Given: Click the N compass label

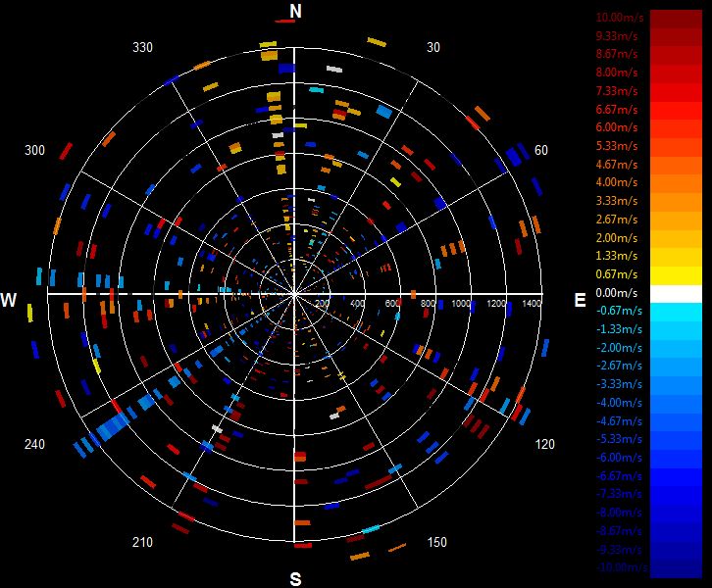Looking at the screenshot, I should [295, 11].
